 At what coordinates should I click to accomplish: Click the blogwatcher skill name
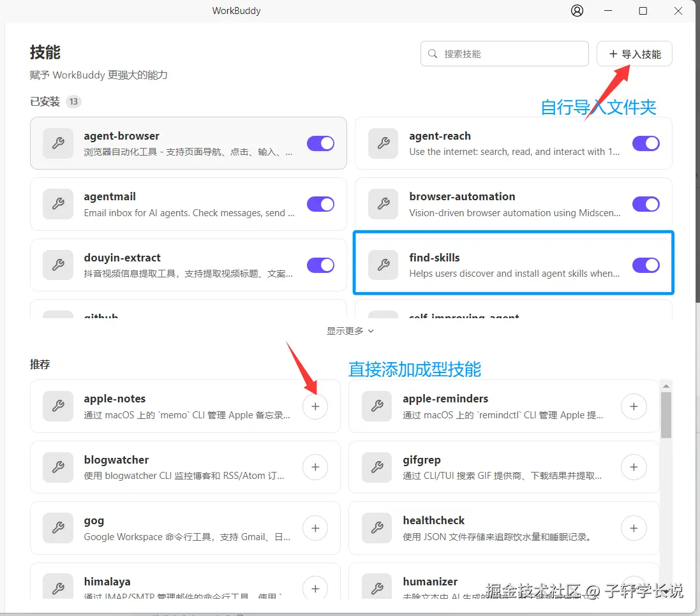coord(116,460)
